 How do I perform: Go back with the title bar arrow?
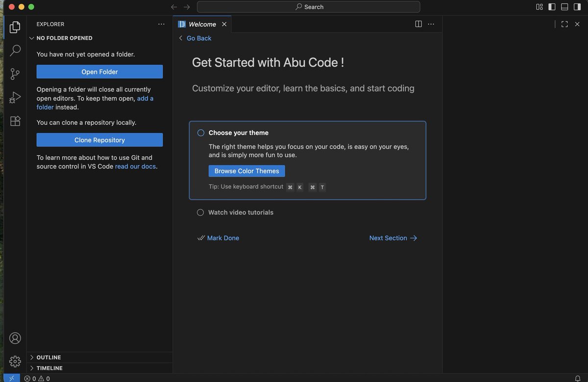click(x=174, y=7)
